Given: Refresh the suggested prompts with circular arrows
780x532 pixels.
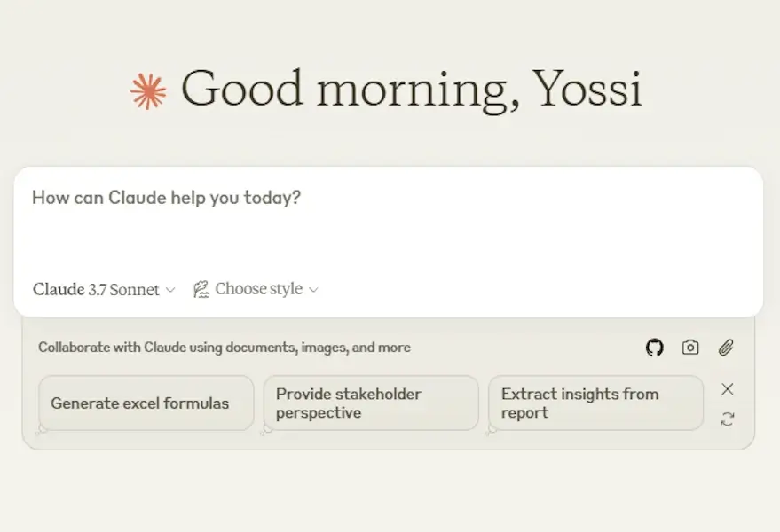Looking at the screenshot, I should (x=728, y=419).
